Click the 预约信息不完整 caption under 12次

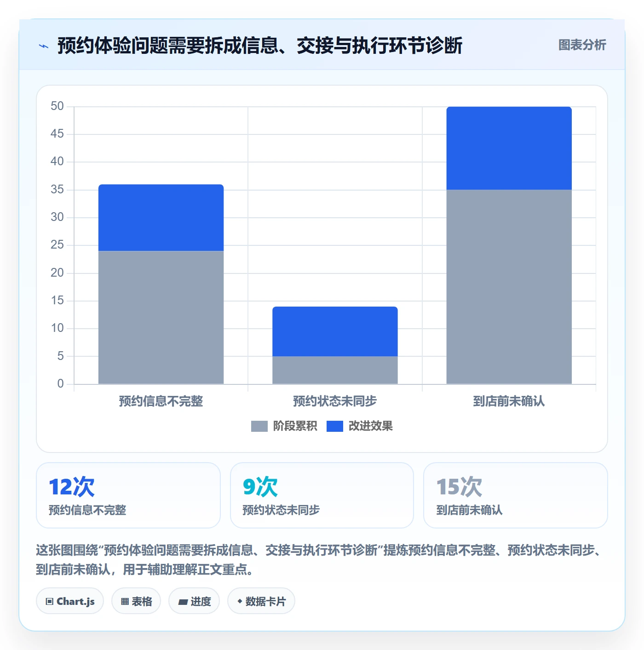87,510
